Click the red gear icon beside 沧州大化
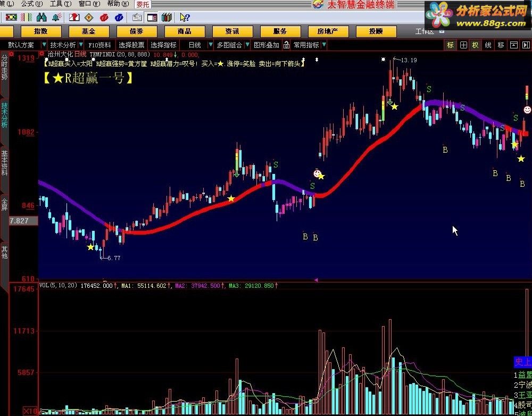Viewport: 532px width, 416px height. click(x=41, y=54)
